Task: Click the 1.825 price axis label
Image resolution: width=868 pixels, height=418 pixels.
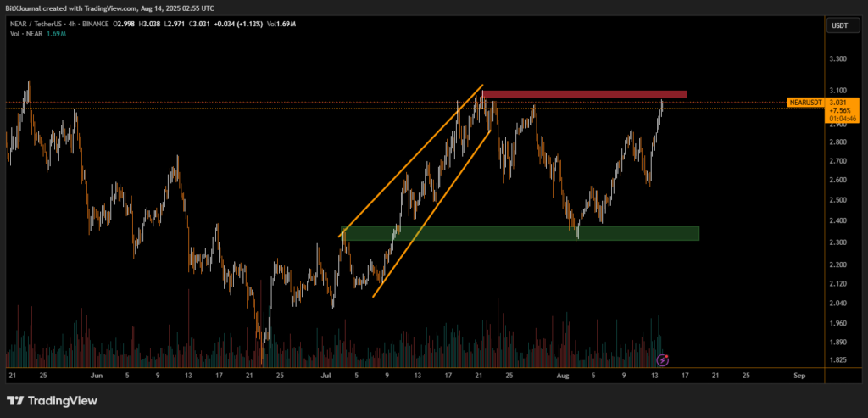Action: (838, 360)
